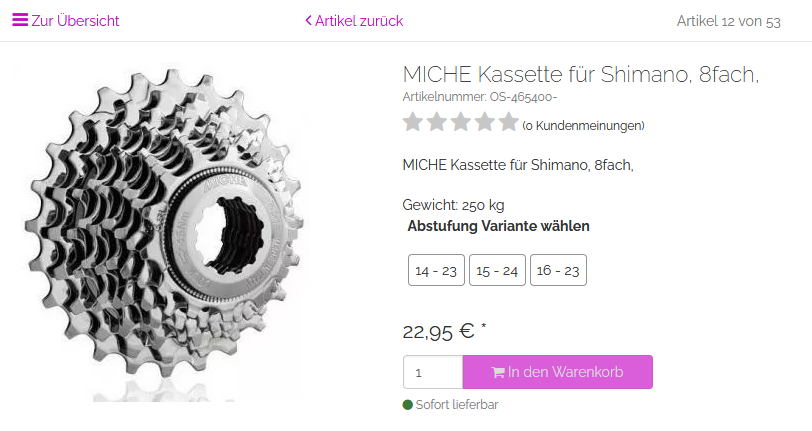Click the MICHE Kassette product title
The image size is (812, 431).
point(580,75)
